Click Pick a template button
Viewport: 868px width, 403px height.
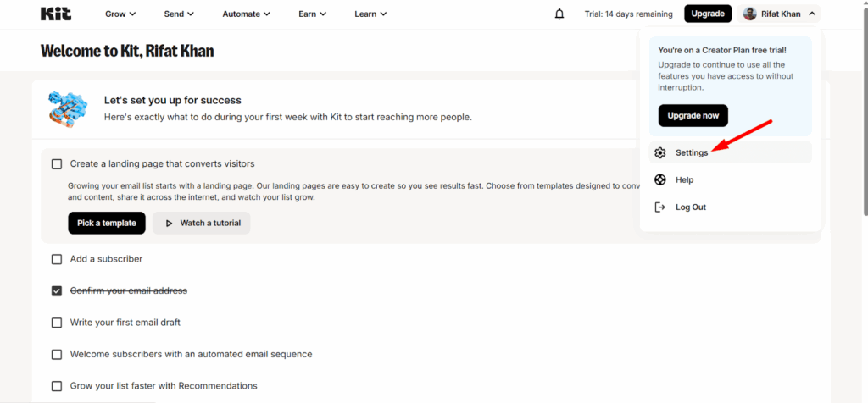pos(107,223)
